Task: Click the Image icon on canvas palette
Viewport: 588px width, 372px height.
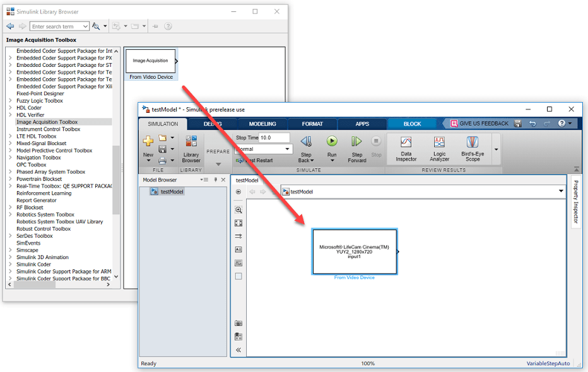Action: (x=238, y=263)
